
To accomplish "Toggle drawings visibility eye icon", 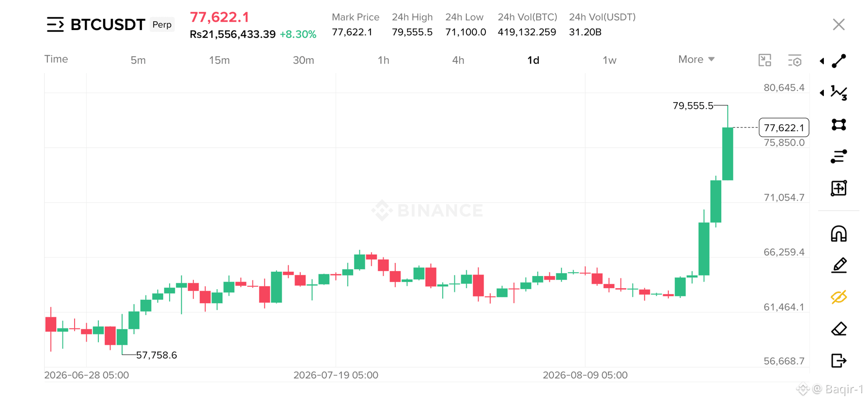I will 839,297.
